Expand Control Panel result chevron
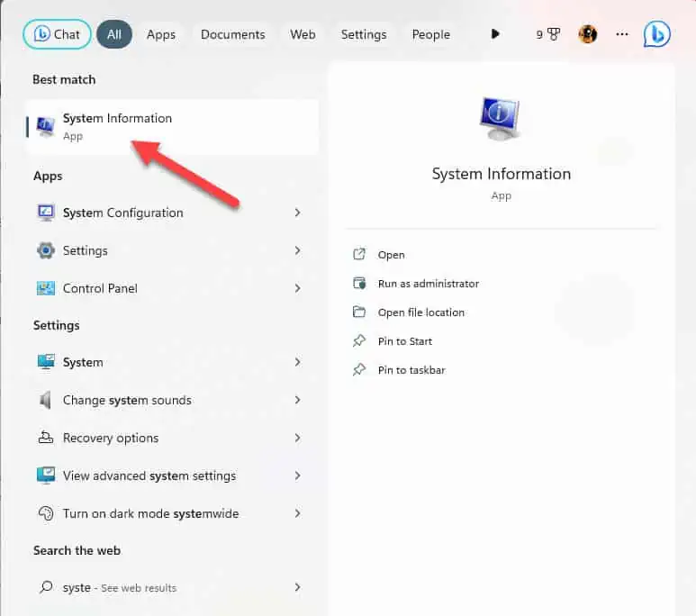This screenshot has width=696, height=616. point(297,289)
